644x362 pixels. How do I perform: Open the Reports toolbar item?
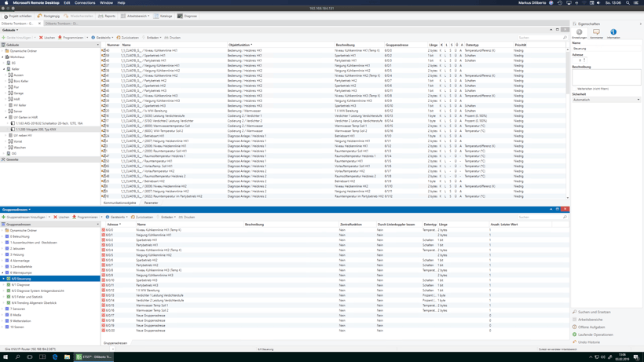tap(108, 16)
